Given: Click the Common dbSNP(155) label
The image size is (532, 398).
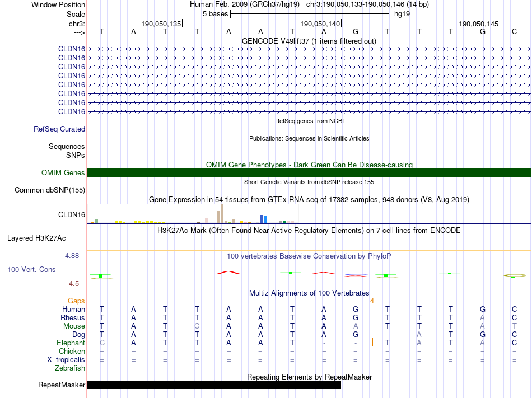Looking at the screenshot, I should click(x=50, y=190).
